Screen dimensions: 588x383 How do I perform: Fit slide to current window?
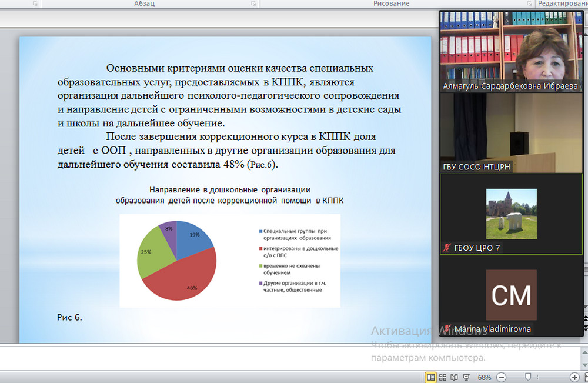(x=585, y=377)
